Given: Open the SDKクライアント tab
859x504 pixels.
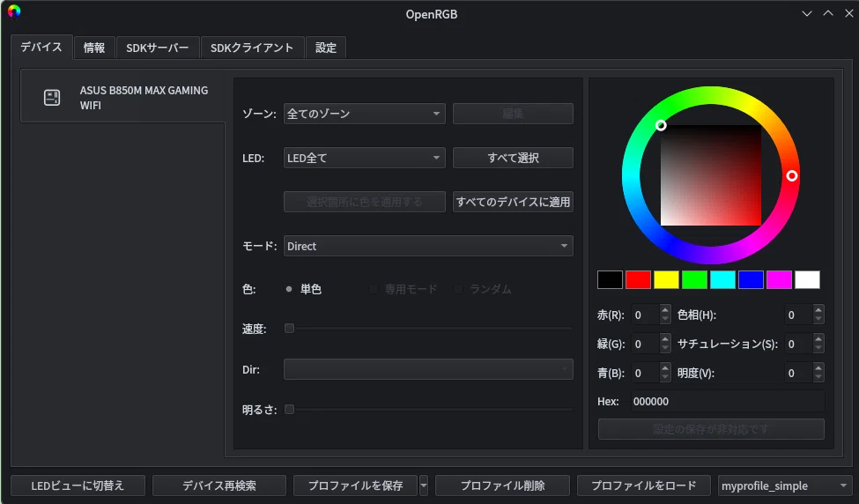Looking at the screenshot, I should 251,48.
